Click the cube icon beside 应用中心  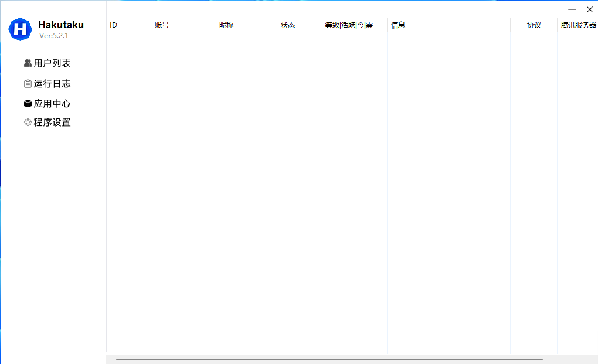(28, 104)
